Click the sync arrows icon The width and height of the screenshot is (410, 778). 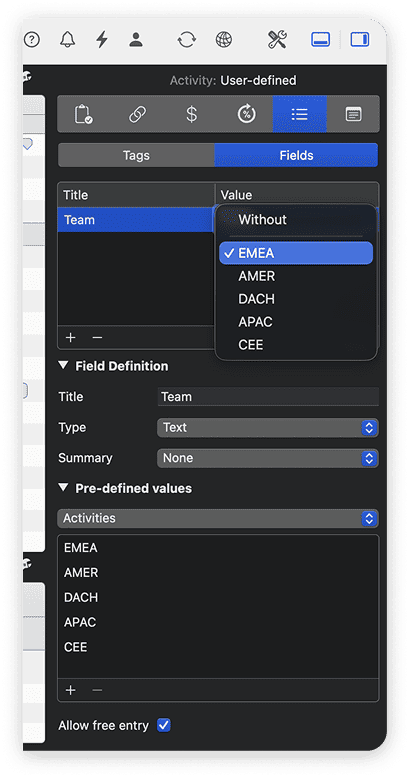[x=187, y=40]
